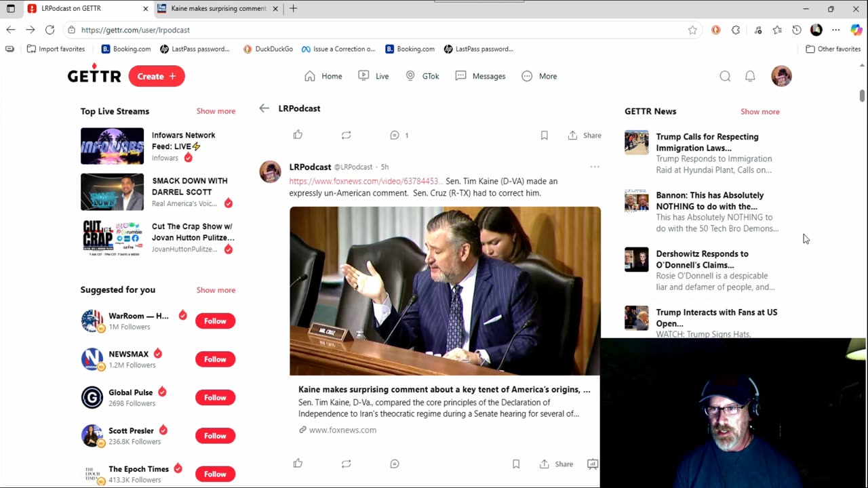Screen dimensions: 868x488
Task: Like the Kaine post with thumbs-up
Action: [x=298, y=464]
